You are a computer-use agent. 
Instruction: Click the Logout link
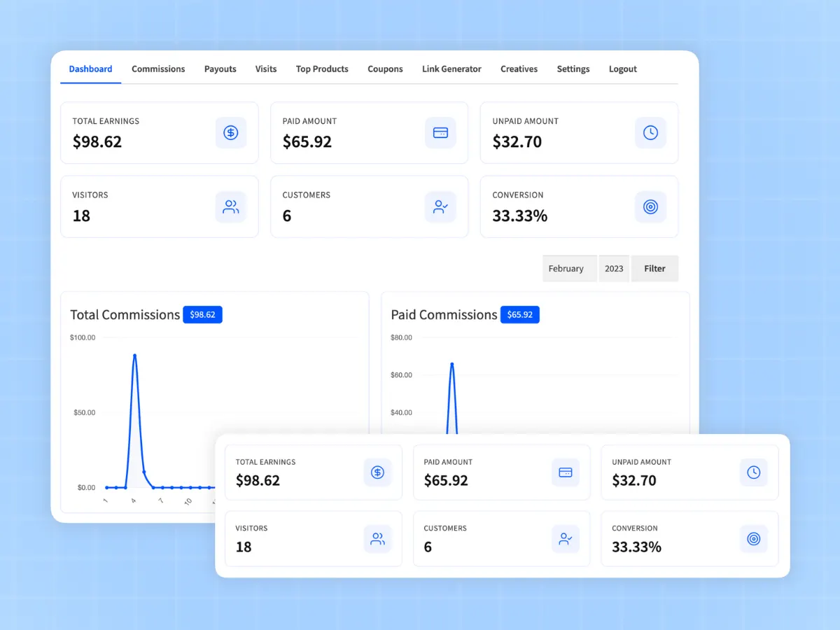622,69
